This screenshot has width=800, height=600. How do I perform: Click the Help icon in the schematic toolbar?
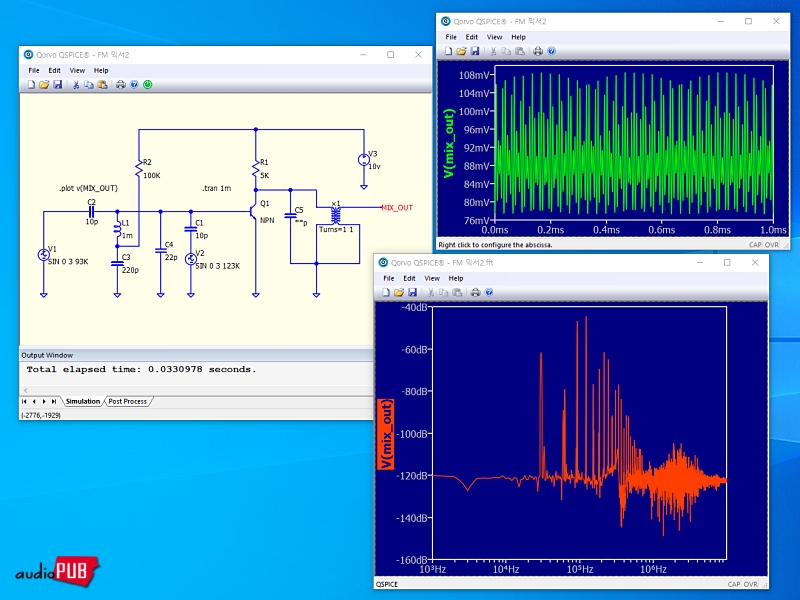point(134,85)
